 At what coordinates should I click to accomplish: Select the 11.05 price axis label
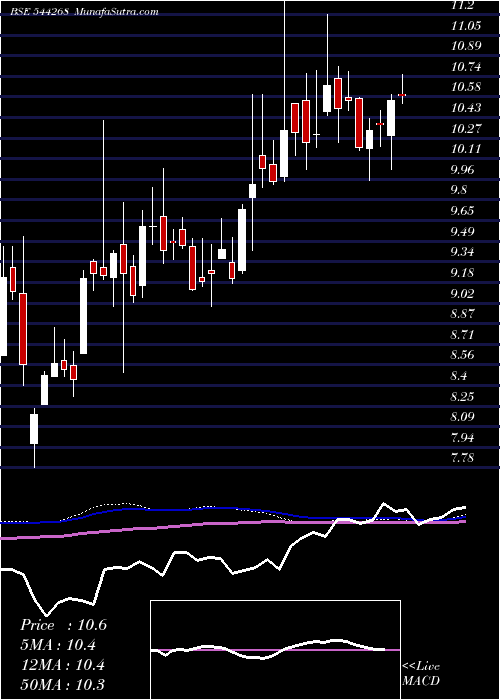pos(466,26)
